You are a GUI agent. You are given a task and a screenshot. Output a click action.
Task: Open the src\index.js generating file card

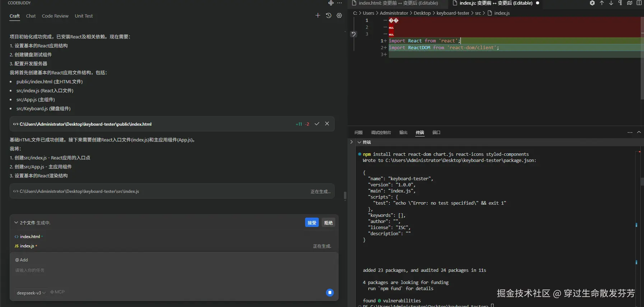click(172, 191)
